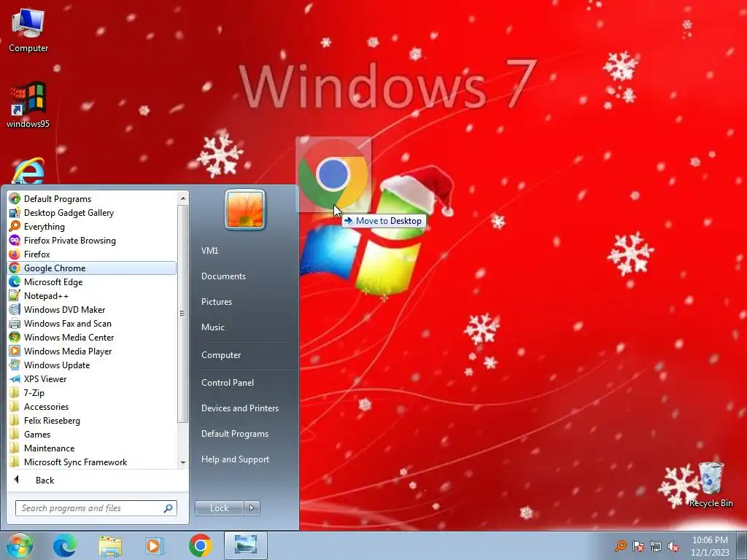Open Google Chrome from the programs list
747x560 pixels.
(x=92, y=268)
